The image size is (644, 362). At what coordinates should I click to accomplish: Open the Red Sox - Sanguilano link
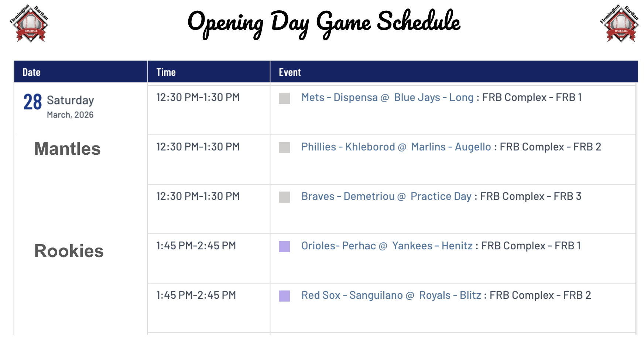click(x=352, y=296)
